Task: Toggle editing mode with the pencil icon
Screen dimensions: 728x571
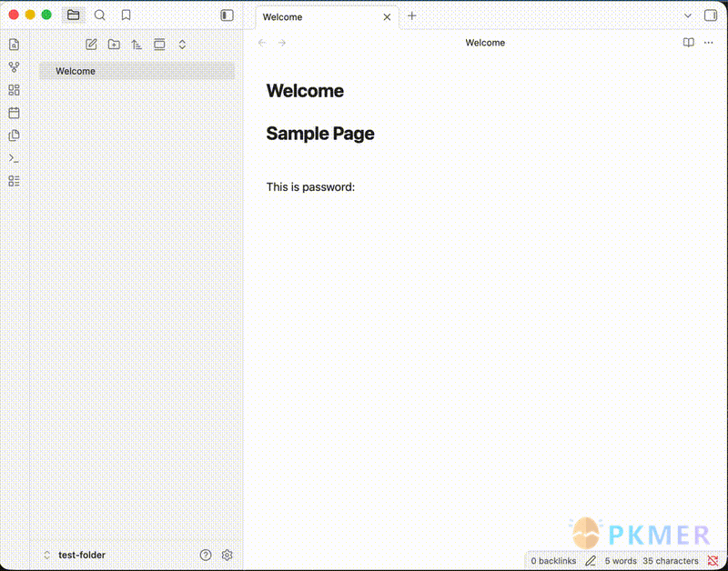Action: click(x=590, y=561)
